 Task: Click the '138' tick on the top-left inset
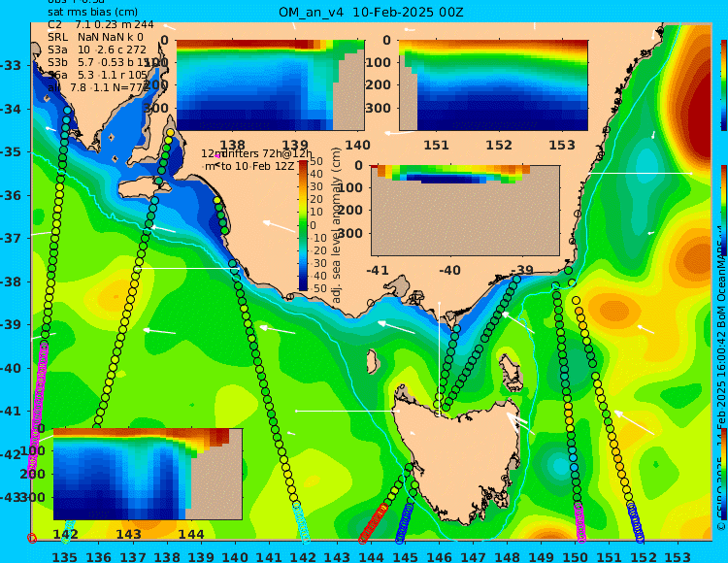pos(232,146)
